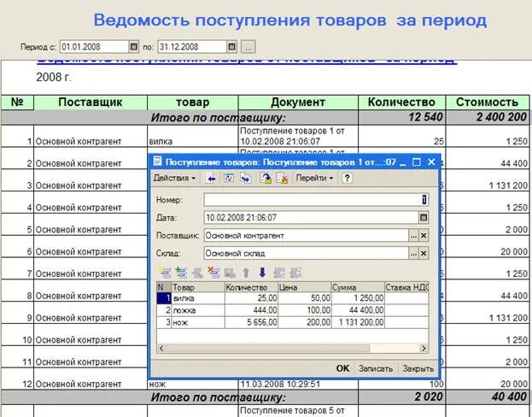Click the Склад field Основной склад
The image size is (532, 417).
306,253
